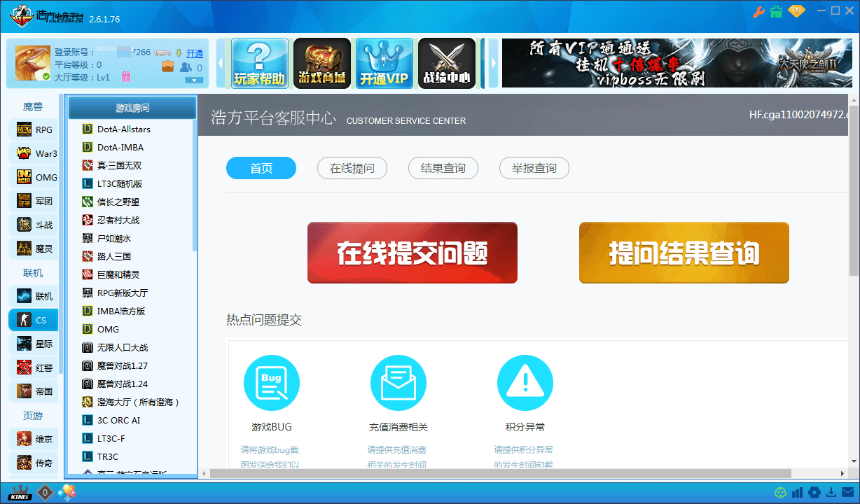Viewport: 860px width, 504px height.
Task: Open the VIP diamond icon in title bar
Action: pos(796,12)
